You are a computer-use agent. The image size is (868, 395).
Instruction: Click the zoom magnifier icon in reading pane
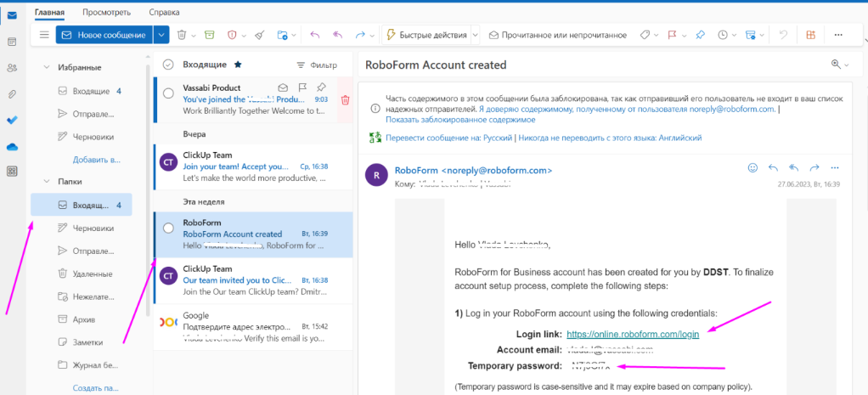click(836, 65)
